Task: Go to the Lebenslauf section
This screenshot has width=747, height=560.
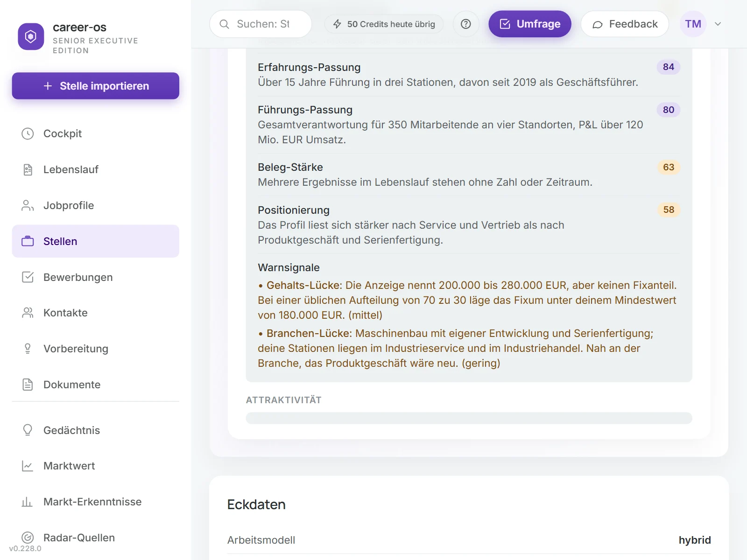Action: coord(96,170)
